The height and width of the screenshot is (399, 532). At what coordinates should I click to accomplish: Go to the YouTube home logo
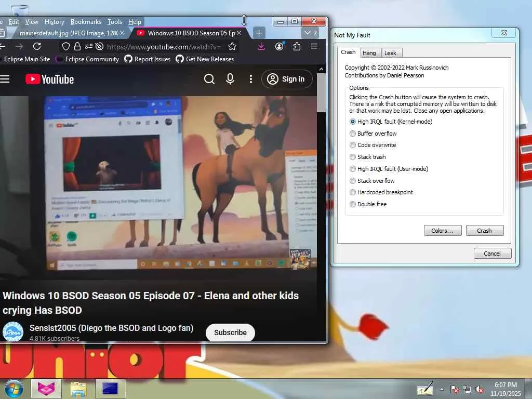coord(49,79)
